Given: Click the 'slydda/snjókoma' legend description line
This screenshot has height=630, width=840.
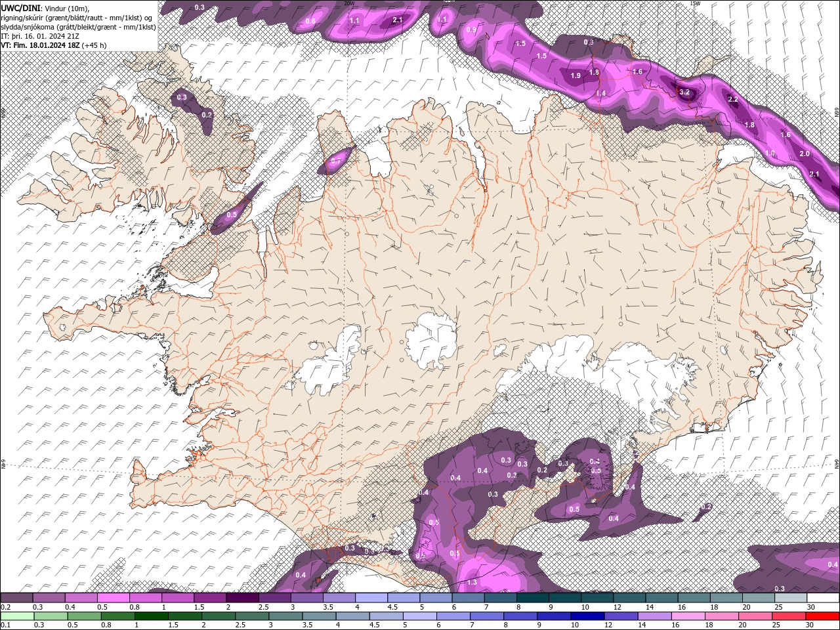Looking at the screenshot, I should (78, 27).
